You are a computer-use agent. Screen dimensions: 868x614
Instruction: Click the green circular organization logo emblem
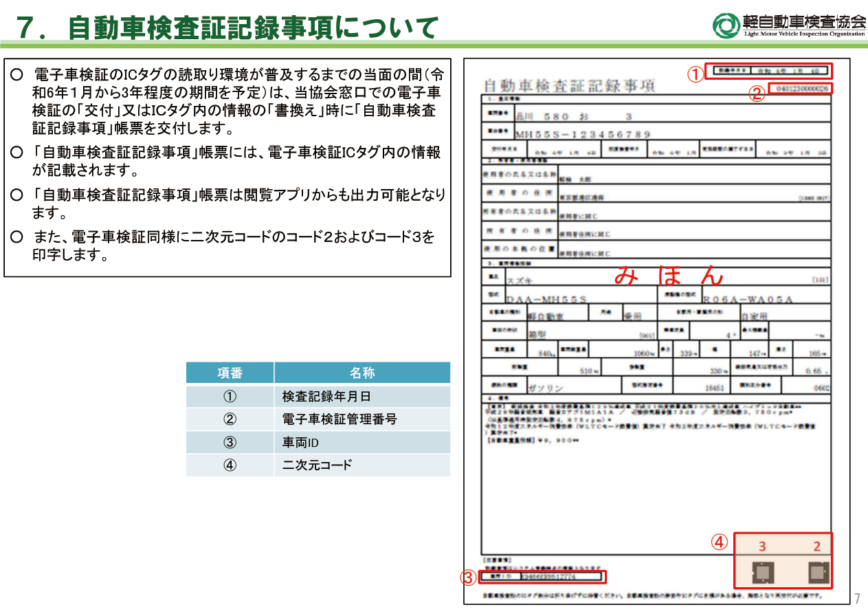(x=726, y=25)
